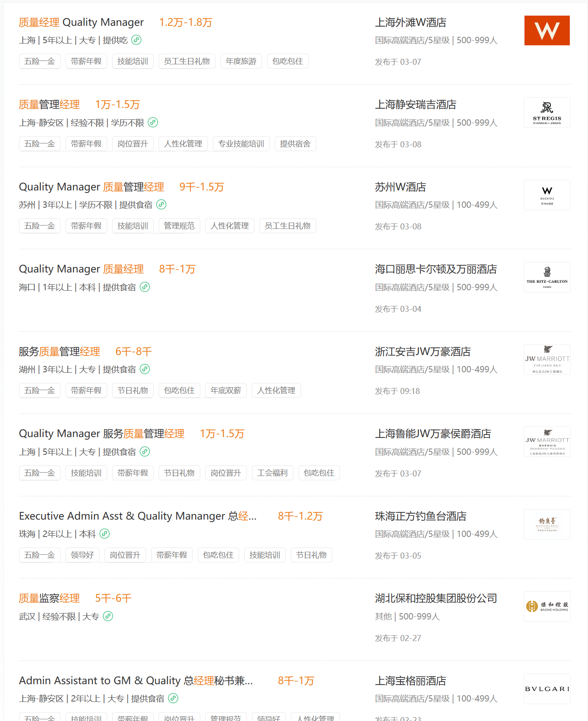Image resolution: width=588 pixels, height=721 pixels.
Task: Click green link icon beside 上海 Quality Manager
Action: coord(136,40)
